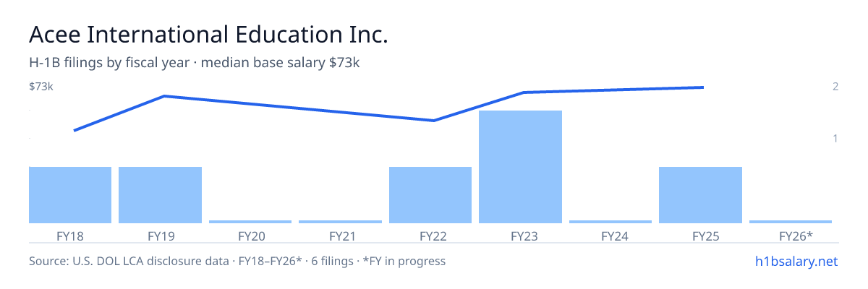Select the tall FY23 bar
This screenshot has width=868, height=289.
[x=520, y=167]
